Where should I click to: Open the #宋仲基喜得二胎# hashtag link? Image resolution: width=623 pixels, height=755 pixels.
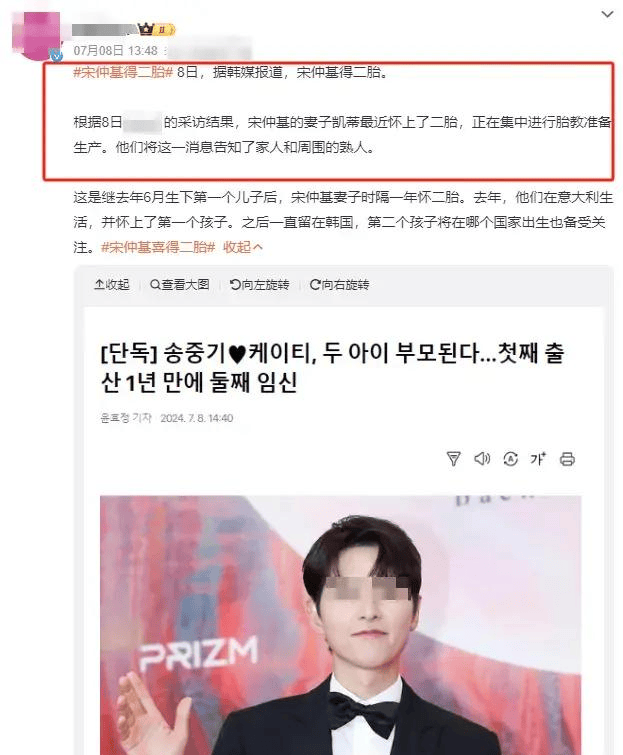click(158, 247)
